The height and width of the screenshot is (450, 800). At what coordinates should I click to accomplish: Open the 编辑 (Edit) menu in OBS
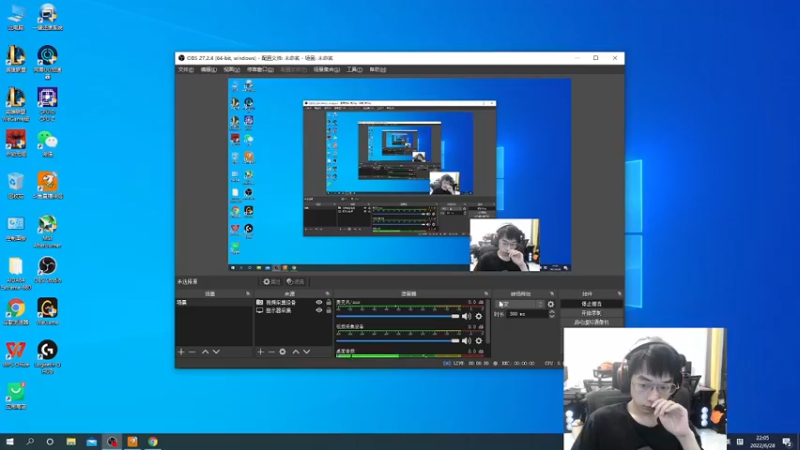point(208,69)
